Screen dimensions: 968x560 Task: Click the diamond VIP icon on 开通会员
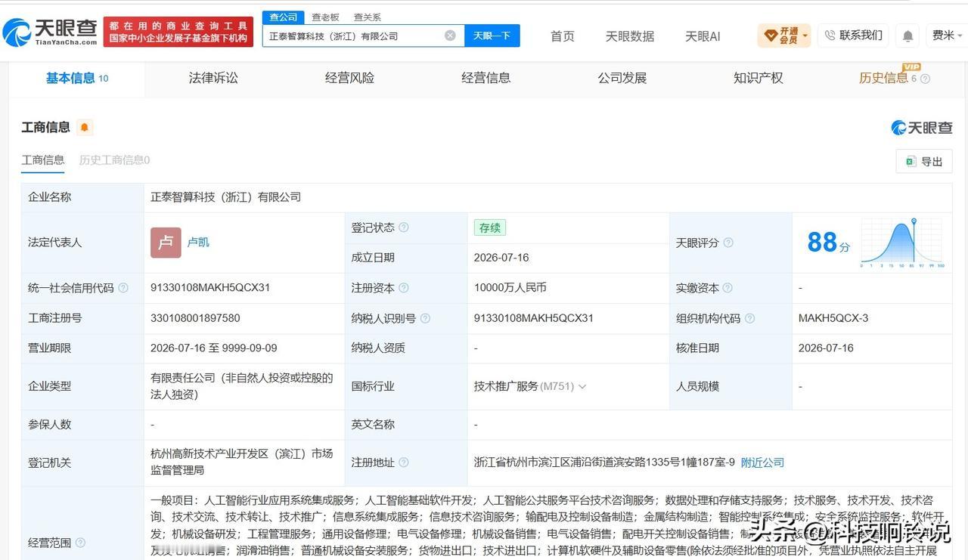tap(771, 36)
